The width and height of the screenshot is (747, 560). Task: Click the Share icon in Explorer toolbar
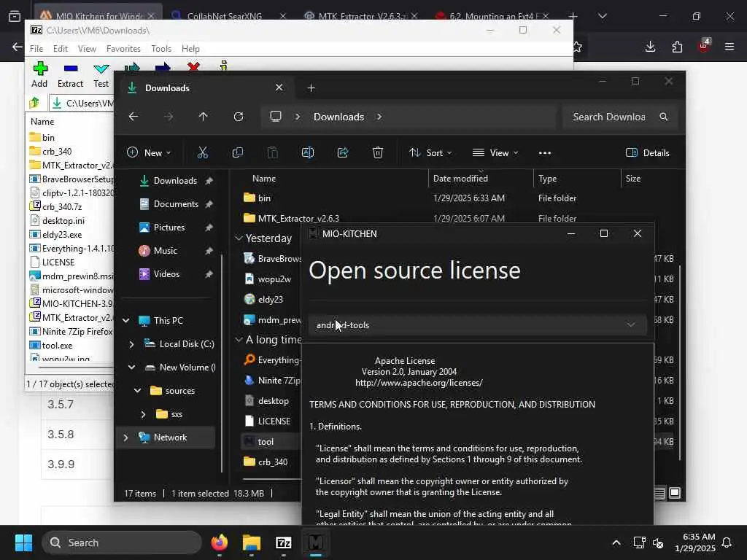tap(343, 152)
